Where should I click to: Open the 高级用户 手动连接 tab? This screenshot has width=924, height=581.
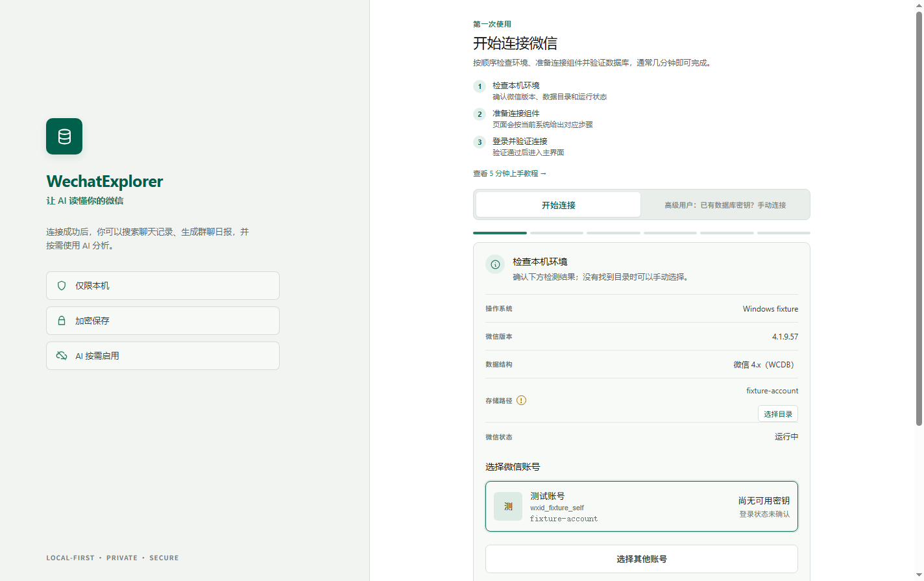[x=725, y=204]
